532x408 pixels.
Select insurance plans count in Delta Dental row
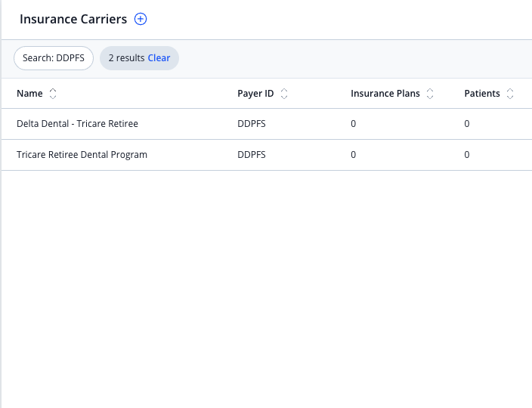[353, 124]
